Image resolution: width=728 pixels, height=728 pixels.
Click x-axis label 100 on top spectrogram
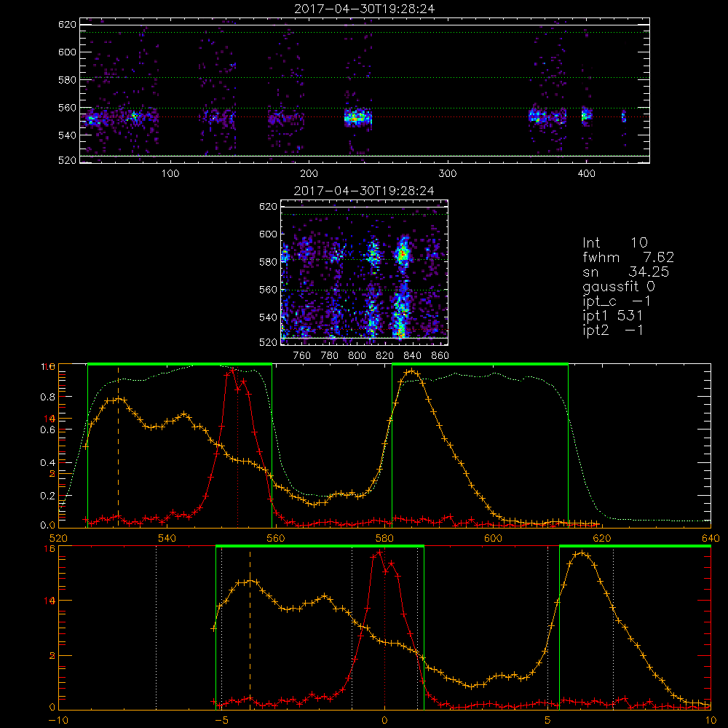click(170, 174)
